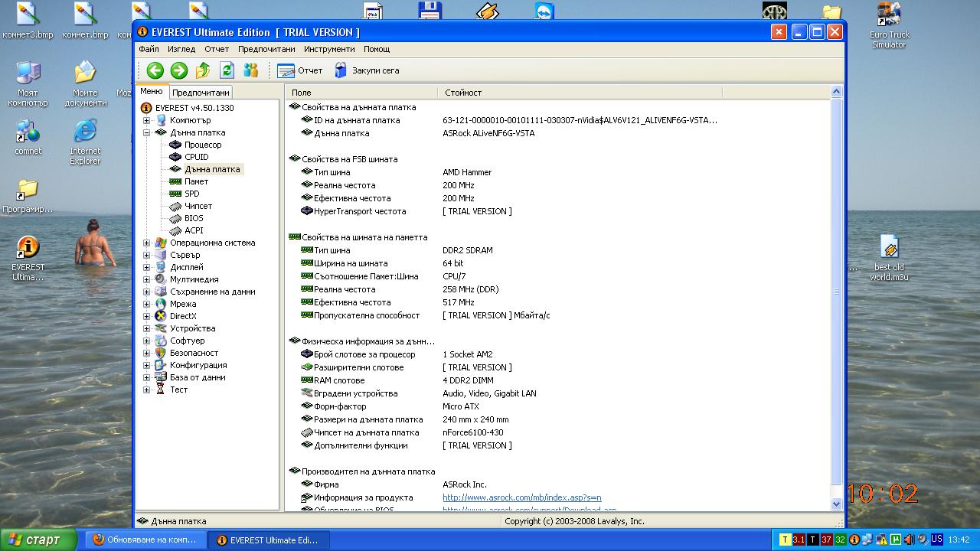Image resolution: width=980 pixels, height=551 pixels.
Task: Click the Up one level toolbar icon
Action: tap(203, 70)
